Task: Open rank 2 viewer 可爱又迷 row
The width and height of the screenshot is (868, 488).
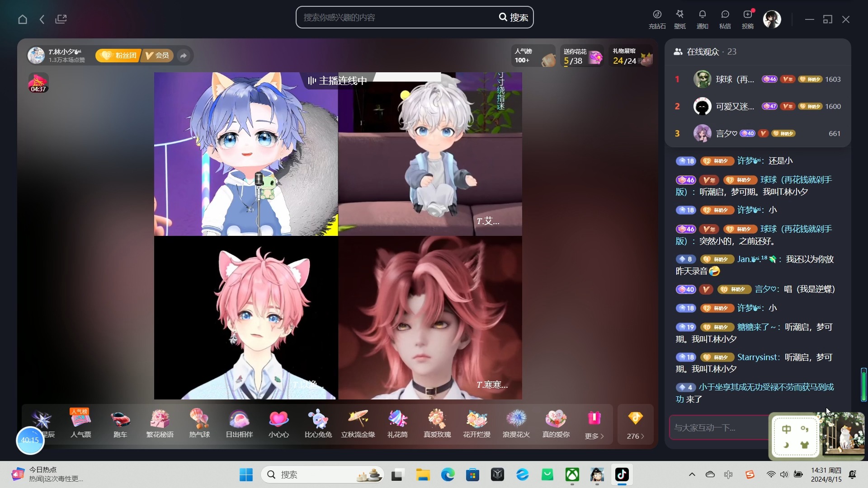Action: [758, 106]
